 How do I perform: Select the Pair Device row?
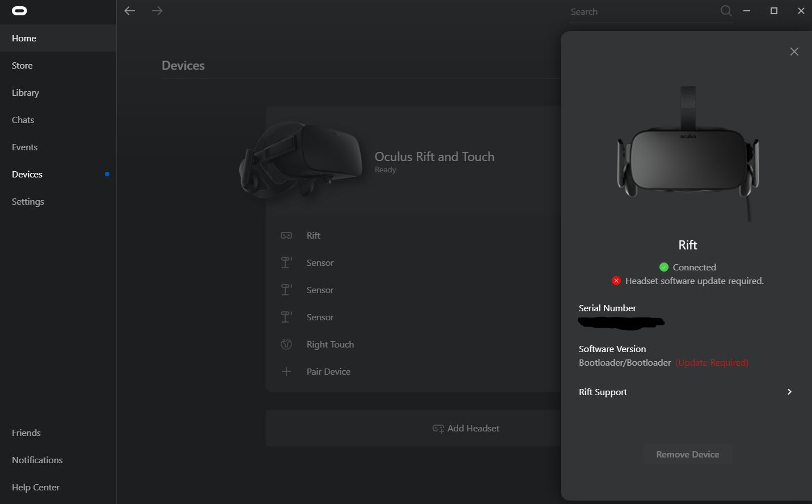coord(413,371)
